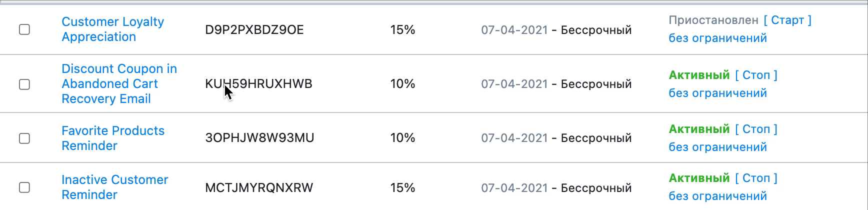Open the Inactive Customer Reminder coupon
Image resolution: width=868 pixels, height=210 pixels.
pyautogui.click(x=114, y=187)
